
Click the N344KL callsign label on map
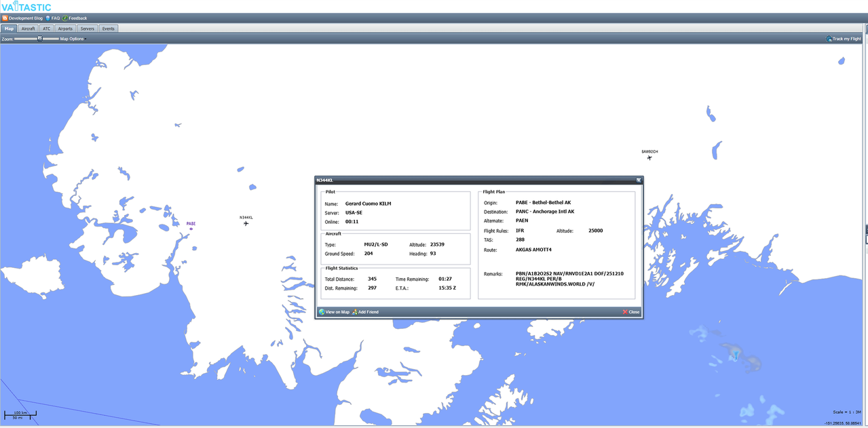tap(246, 217)
